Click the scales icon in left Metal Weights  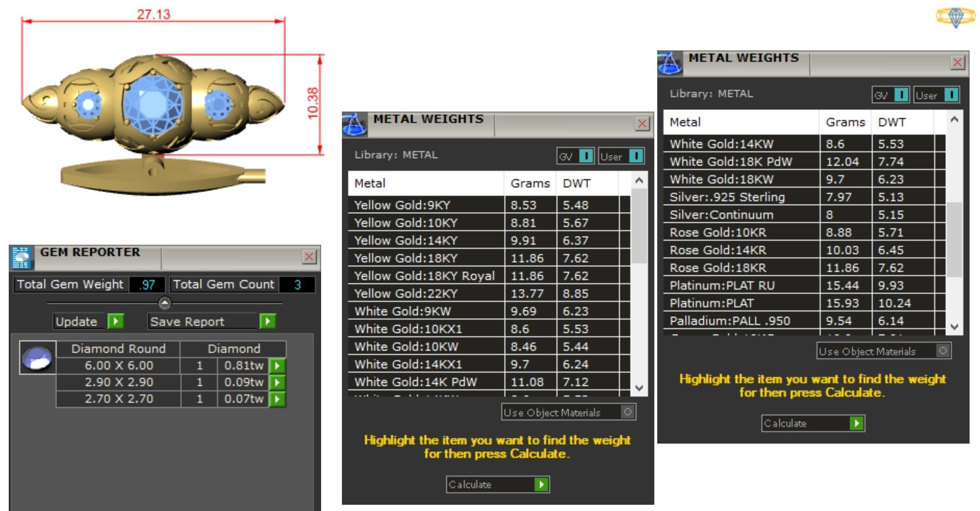(354, 124)
